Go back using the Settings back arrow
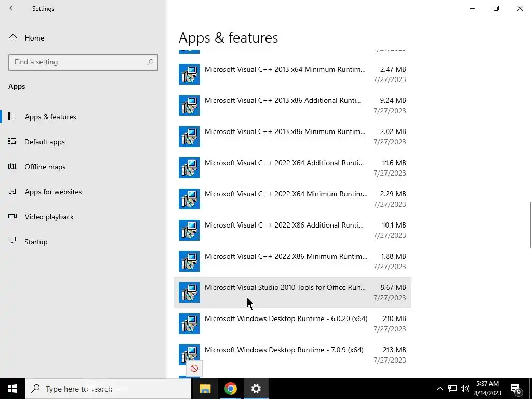Image resolution: width=532 pixels, height=399 pixels. click(x=12, y=8)
